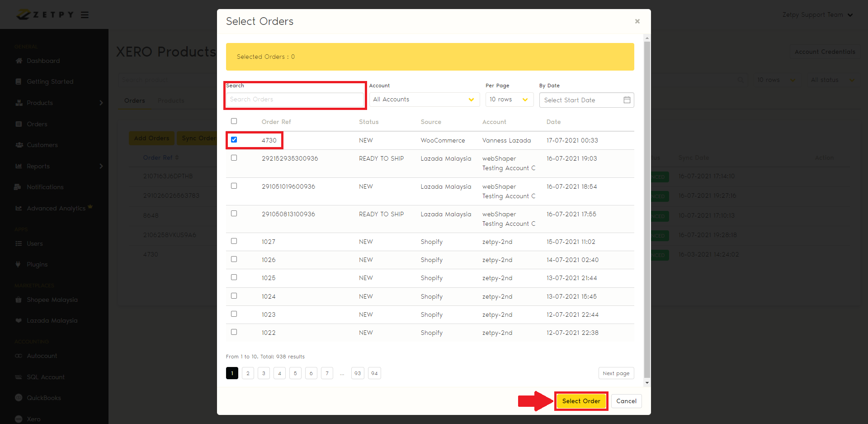
Task: Click the Cancel button in dialog
Action: coord(627,401)
